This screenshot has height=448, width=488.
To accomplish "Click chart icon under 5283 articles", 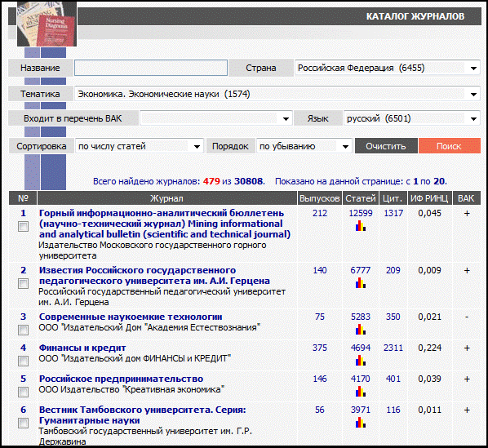I will coord(361,330).
